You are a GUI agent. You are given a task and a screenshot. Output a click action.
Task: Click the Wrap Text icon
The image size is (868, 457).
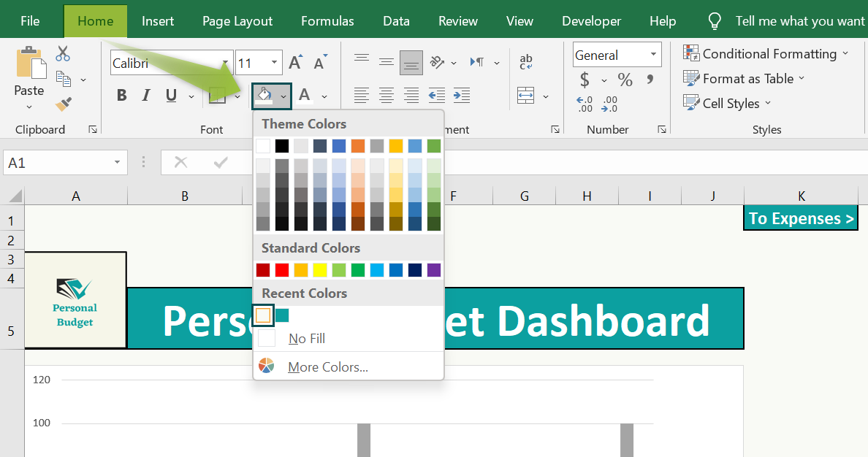(x=526, y=62)
